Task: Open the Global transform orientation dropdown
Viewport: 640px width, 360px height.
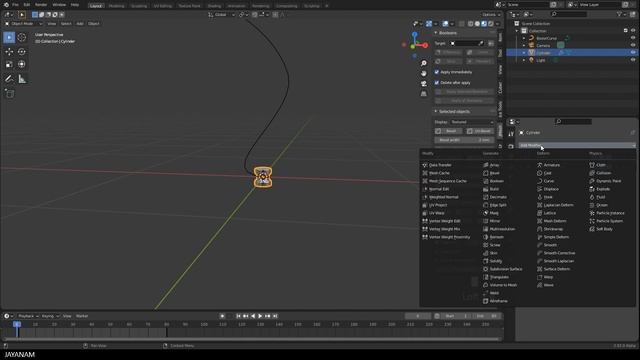Action: (221, 15)
